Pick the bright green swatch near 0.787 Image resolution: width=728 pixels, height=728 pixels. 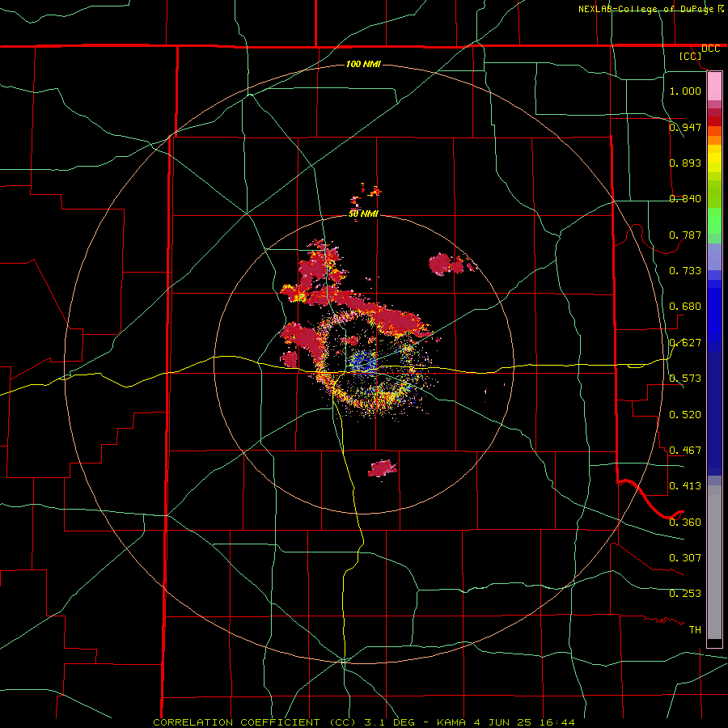[x=714, y=221]
